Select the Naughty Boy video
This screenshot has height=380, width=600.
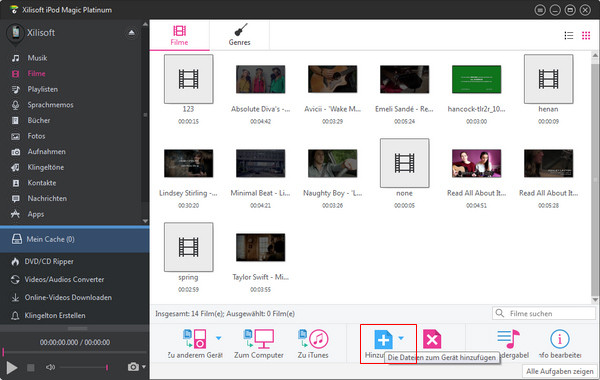(x=333, y=163)
